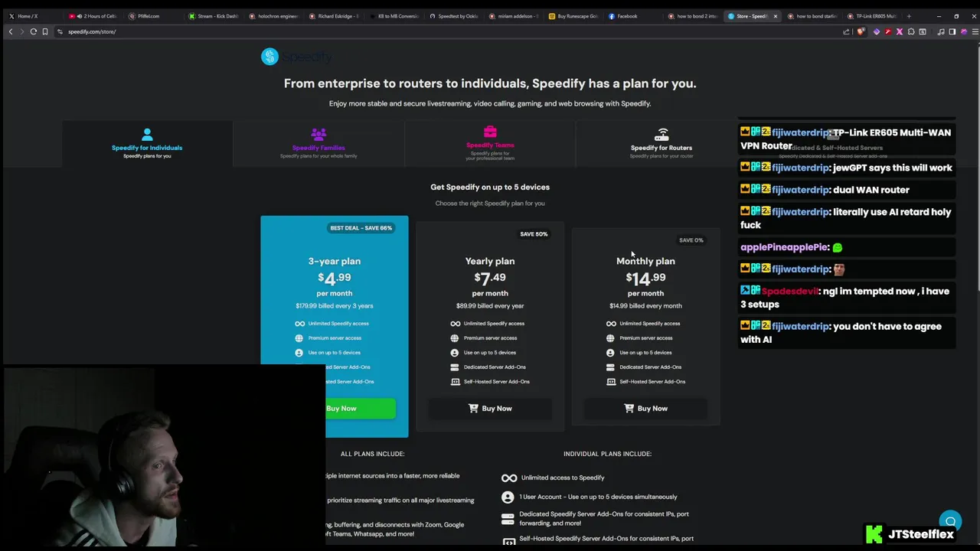Click globe icon beside Yearly Premium server access
Screen dimensions: 980x551
(x=455, y=338)
